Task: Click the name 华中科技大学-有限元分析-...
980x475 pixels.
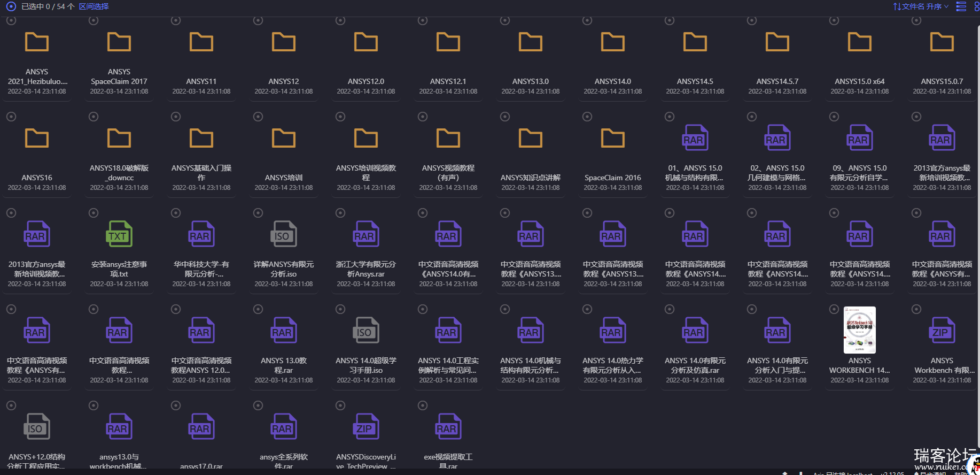Action: click(201, 269)
